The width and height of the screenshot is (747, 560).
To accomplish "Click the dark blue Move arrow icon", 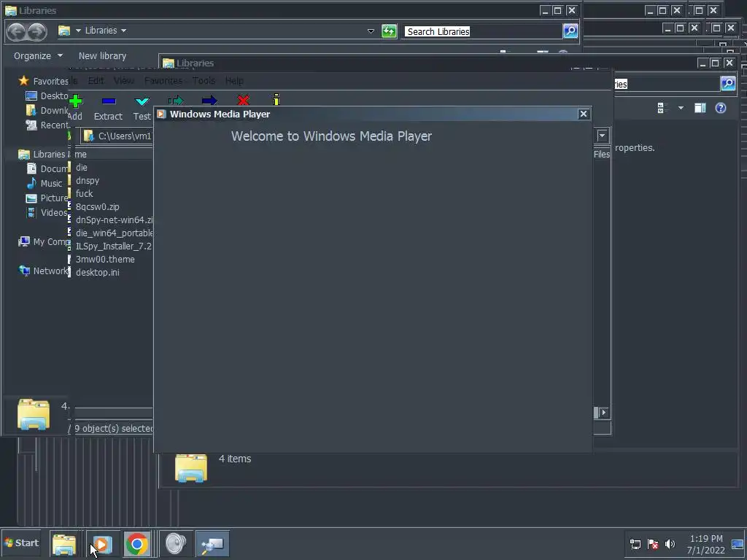I will [x=209, y=101].
